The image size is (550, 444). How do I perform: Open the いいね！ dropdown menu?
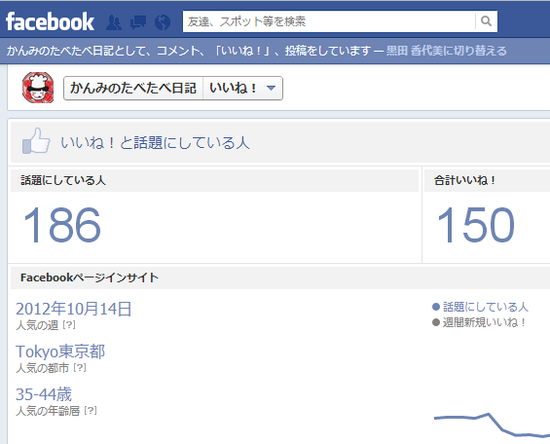pos(243,88)
